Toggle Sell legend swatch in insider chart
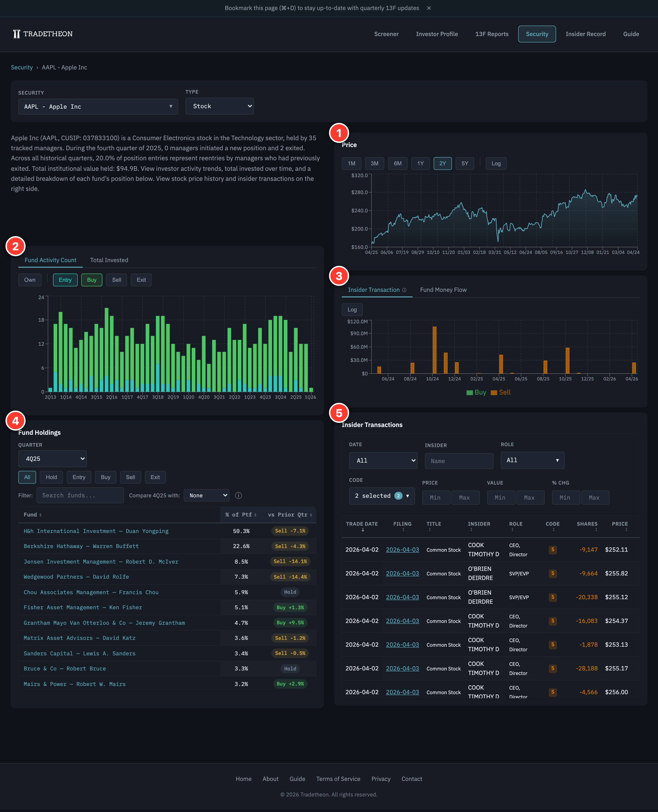658x812 pixels. pyautogui.click(x=494, y=393)
